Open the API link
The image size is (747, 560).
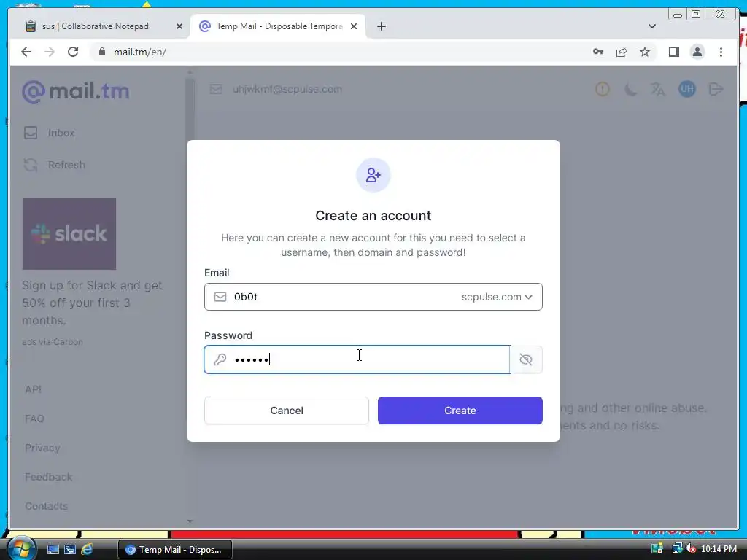tap(34, 389)
